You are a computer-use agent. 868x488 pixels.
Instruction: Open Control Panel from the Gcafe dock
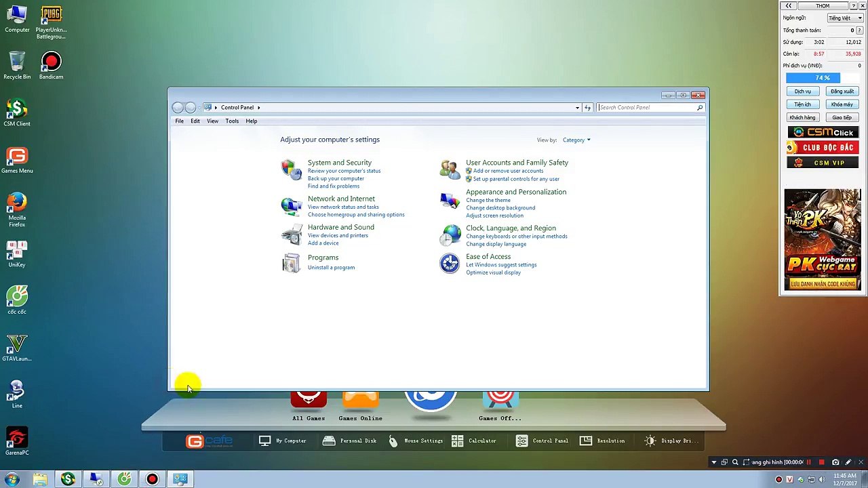tap(542, 441)
